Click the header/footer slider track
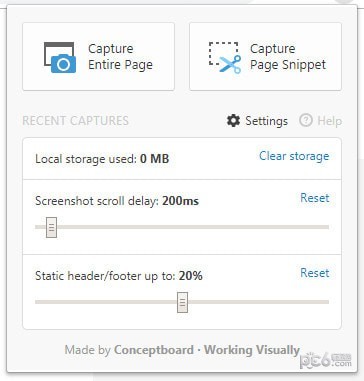The width and height of the screenshot is (364, 381). pos(182,302)
